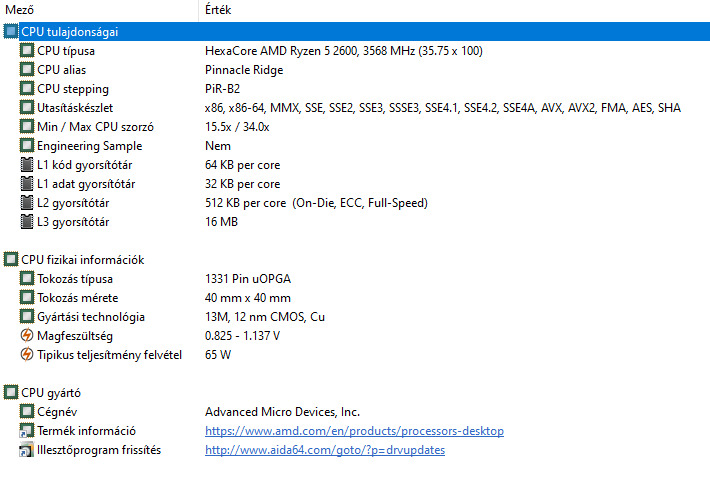Click the Illesztőprogram frissítés icon
The width and height of the screenshot is (710, 477).
pos(27,450)
